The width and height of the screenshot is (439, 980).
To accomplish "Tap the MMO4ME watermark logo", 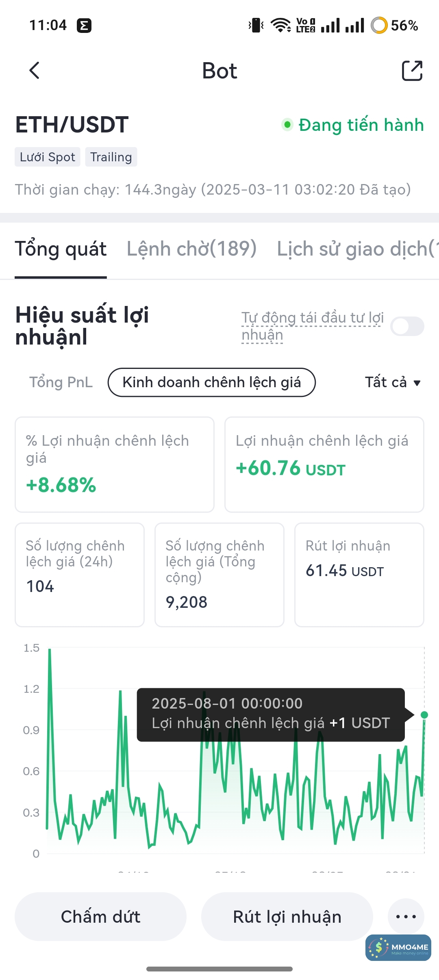I will point(398,948).
